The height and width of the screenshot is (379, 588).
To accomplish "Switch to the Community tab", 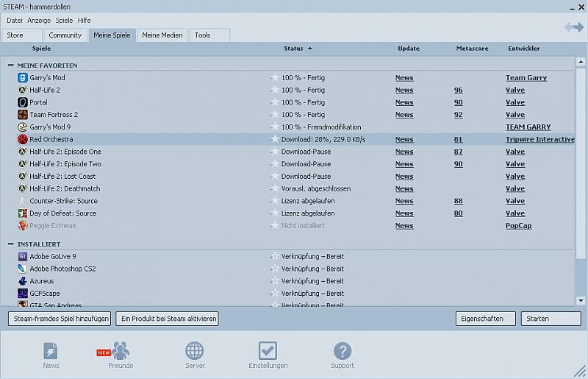I will pyautogui.click(x=65, y=35).
